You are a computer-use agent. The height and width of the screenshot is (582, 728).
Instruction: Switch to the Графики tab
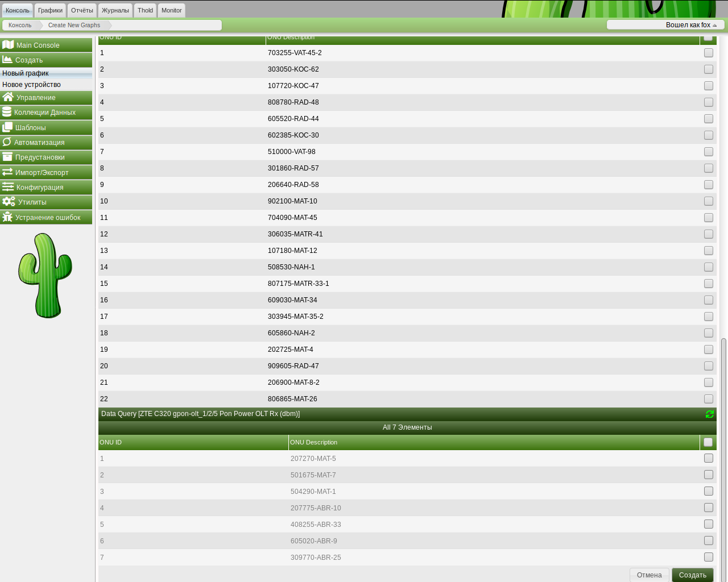click(x=50, y=10)
